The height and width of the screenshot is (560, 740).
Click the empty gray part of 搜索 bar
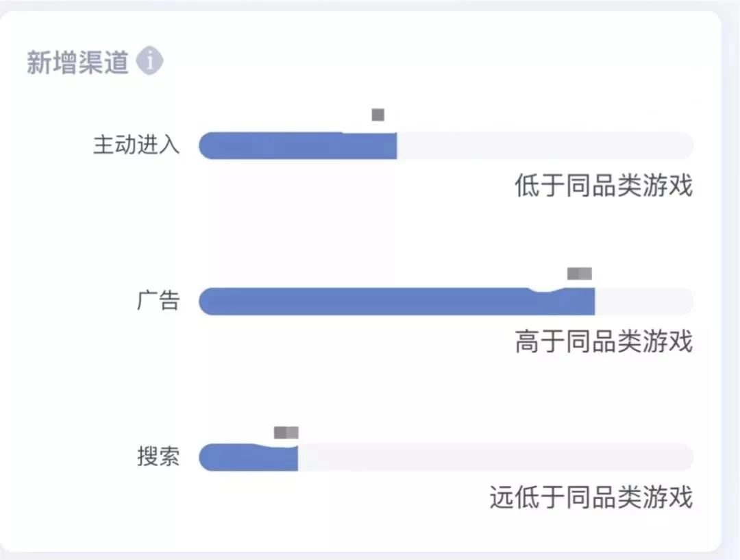pyautogui.click(x=495, y=457)
